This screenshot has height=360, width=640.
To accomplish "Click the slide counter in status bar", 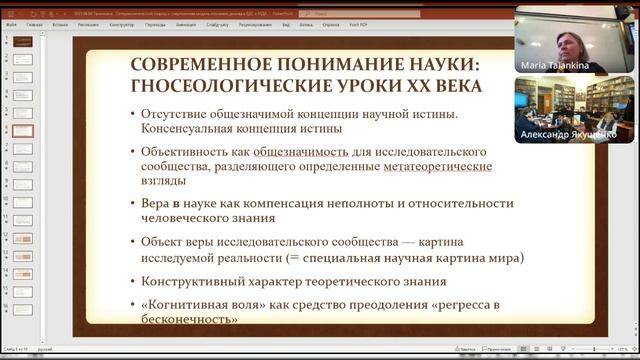I will [16, 349].
